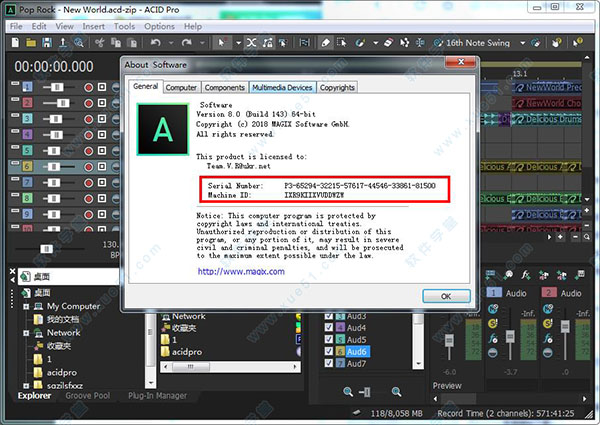Click zoom in magnifier below track list
Screen dimensions: 600x425
coord(397,391)
